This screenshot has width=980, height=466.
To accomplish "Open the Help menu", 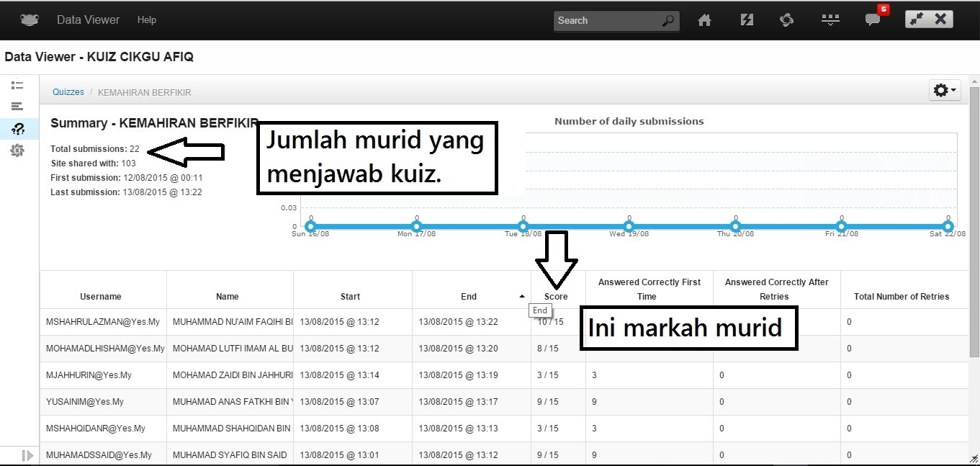I will [x=147, y=19].
